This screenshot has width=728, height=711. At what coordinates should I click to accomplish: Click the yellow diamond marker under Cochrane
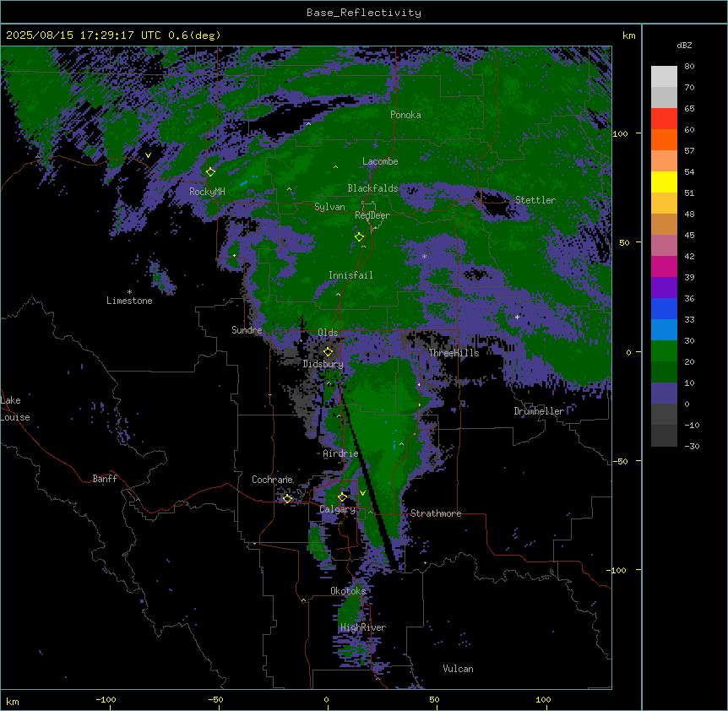[x=287, y=499]
